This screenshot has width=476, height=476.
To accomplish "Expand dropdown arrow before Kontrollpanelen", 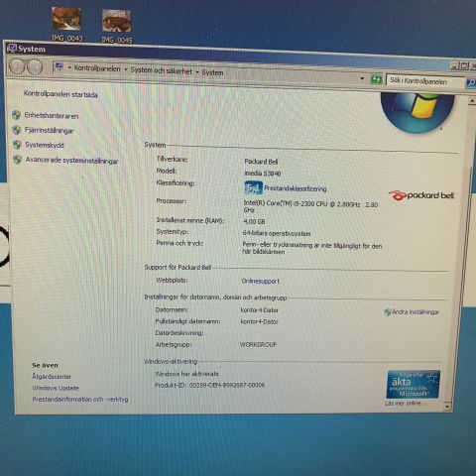I will coord(69,67).
